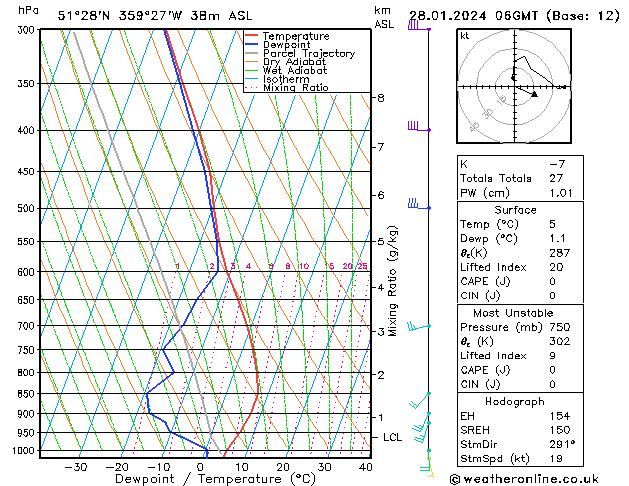This screenshot has width=629, height=486.
Task: Click the StmSpd (kt) value 19
Action: 556,459
